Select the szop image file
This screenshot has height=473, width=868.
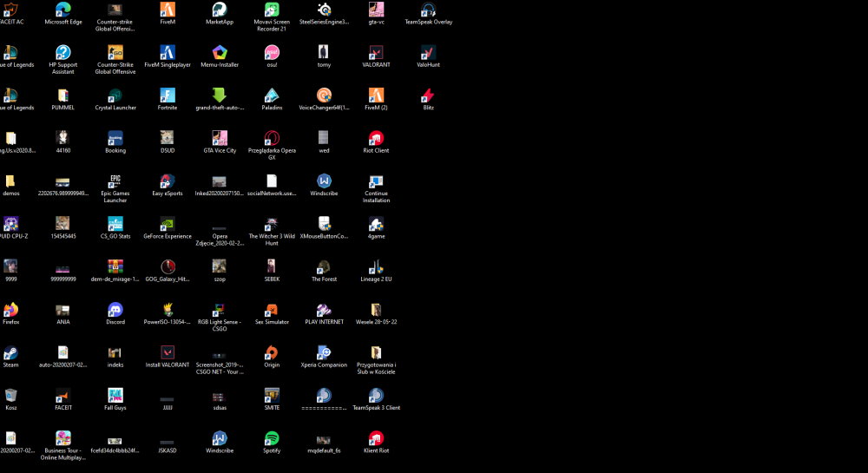(220, 266)
